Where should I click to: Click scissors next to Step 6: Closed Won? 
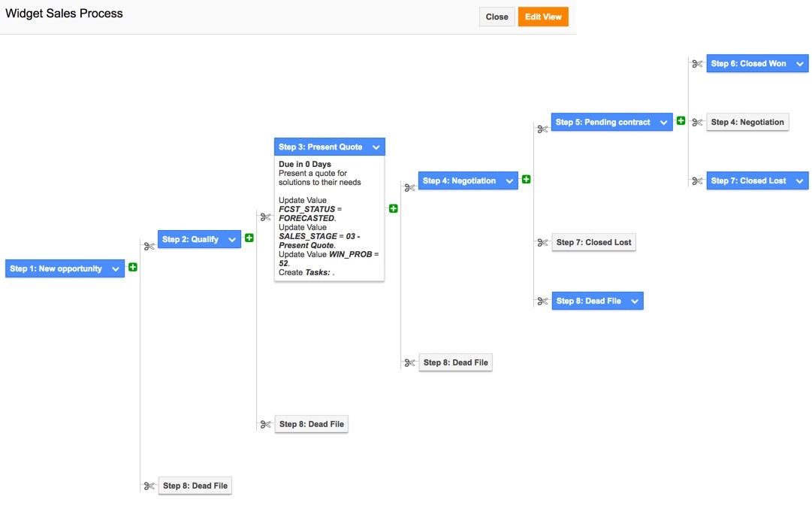[x=697, y=64]
